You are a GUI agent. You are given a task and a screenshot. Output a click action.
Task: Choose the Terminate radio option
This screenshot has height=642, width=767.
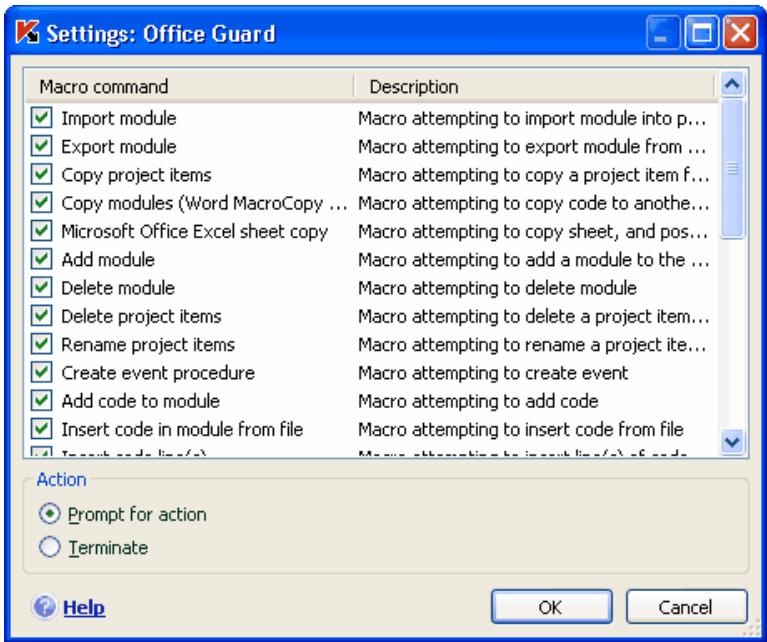(49, 547)
